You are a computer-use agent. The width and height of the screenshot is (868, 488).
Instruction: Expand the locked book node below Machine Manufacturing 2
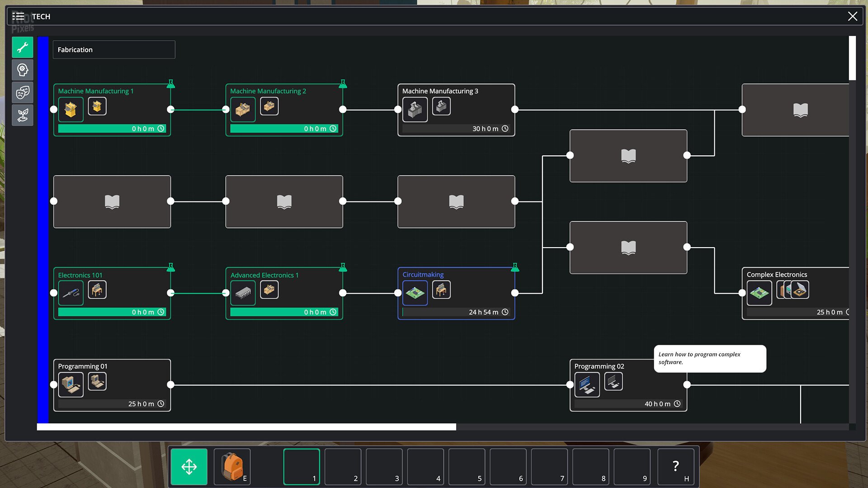(284, 202)
